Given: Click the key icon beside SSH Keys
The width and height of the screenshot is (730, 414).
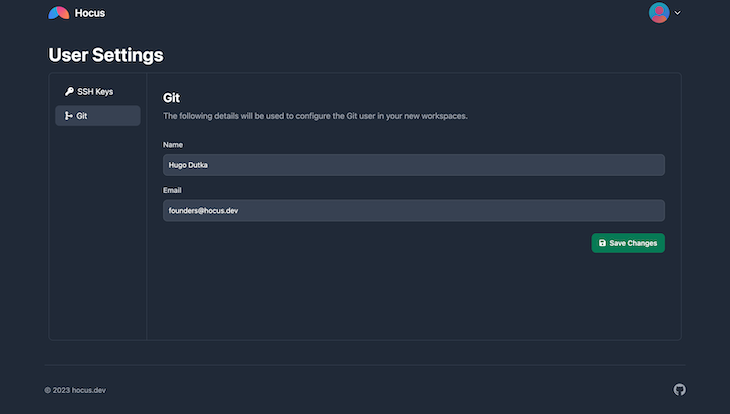Looking at the screenshot, I should 69,92.
